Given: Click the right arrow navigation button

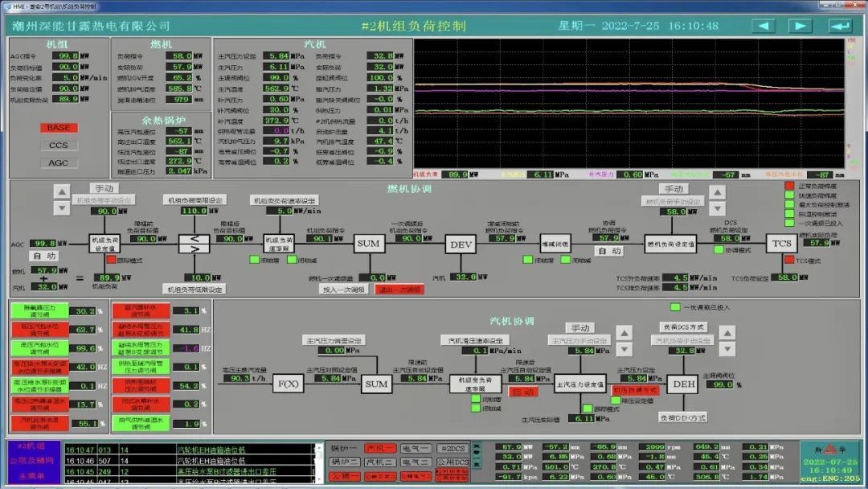Looking at the screenshot, I should pyautogui.click(x=800, y=26).
